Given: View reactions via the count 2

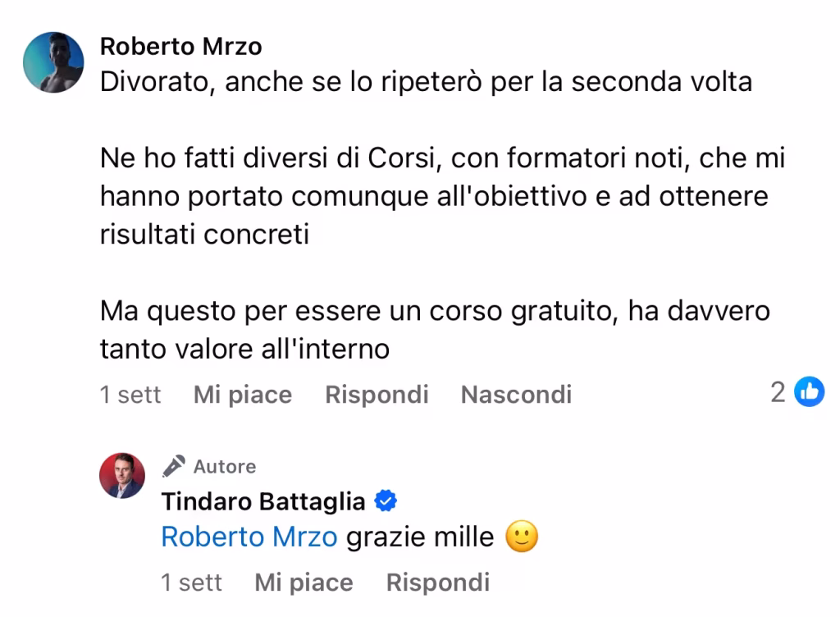Looking at the screenshot, I should [778, 392].
